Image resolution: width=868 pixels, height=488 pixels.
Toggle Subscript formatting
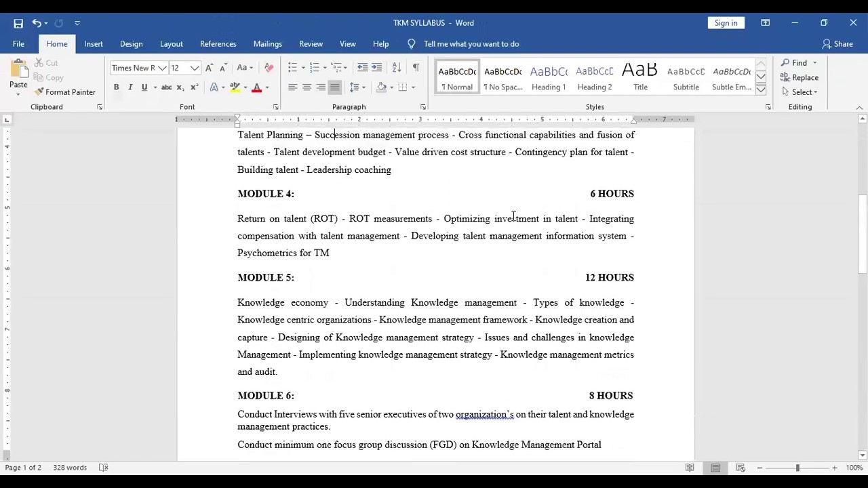[x=180, y=87]
